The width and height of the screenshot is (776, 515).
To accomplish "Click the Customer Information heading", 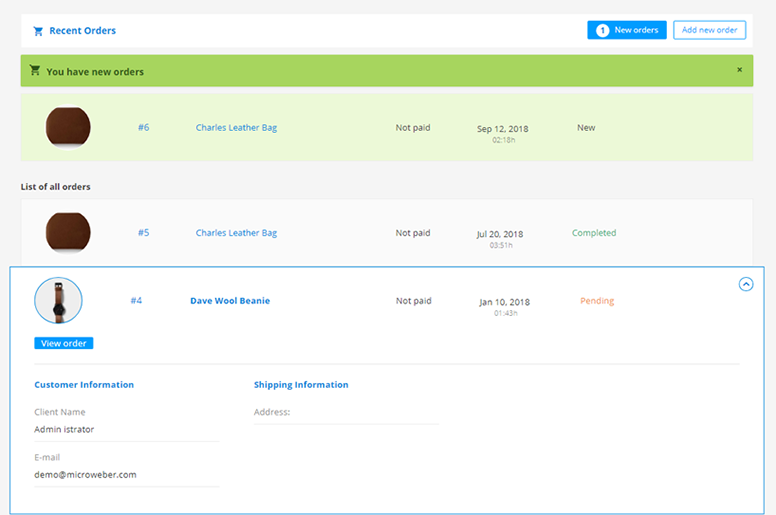I will tap(84, 385).
